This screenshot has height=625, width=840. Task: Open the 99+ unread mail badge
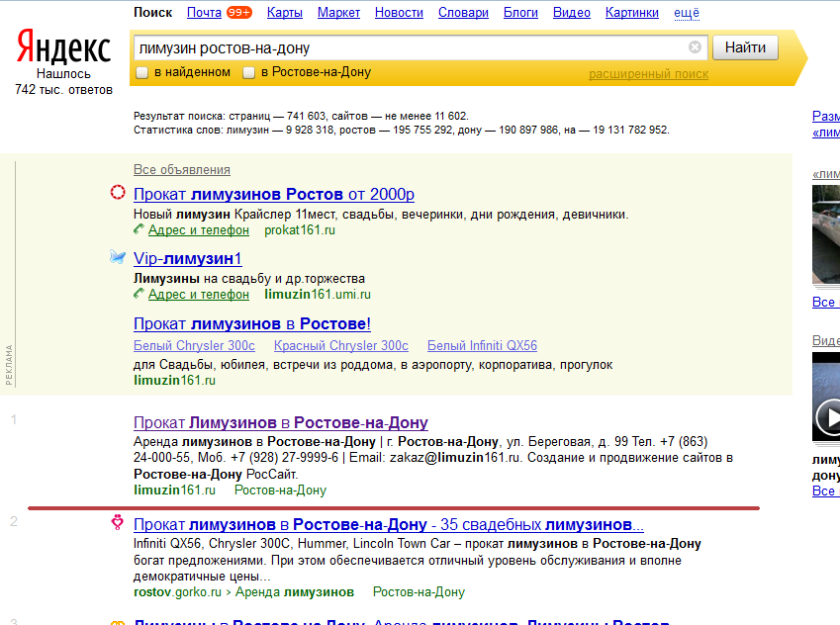click(x=238, y=12)
